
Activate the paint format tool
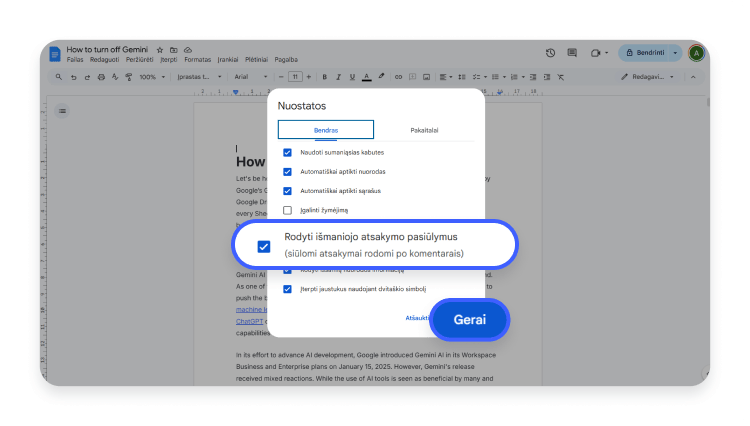(x=129, y=77)
